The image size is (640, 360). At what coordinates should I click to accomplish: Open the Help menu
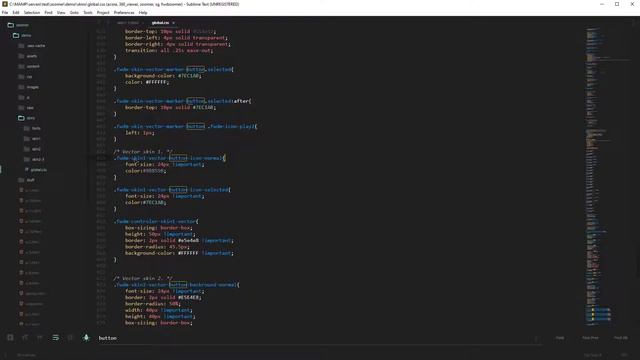143,13
